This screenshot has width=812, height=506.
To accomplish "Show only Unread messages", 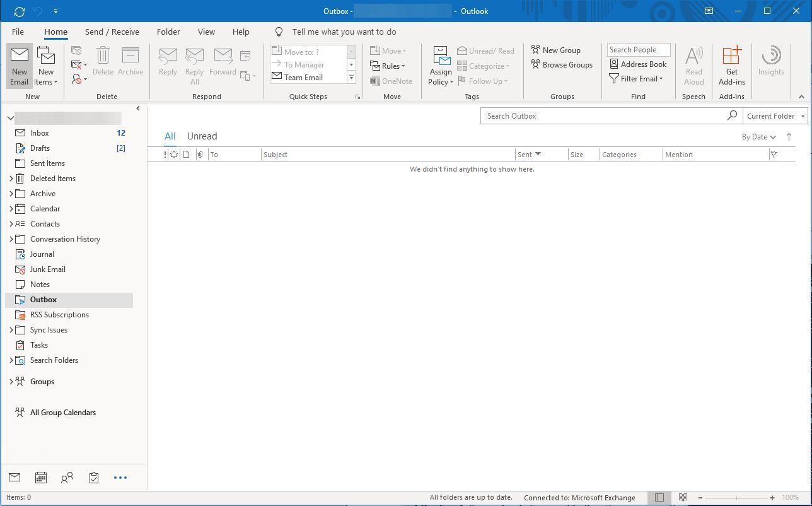I will click(202, 136).
